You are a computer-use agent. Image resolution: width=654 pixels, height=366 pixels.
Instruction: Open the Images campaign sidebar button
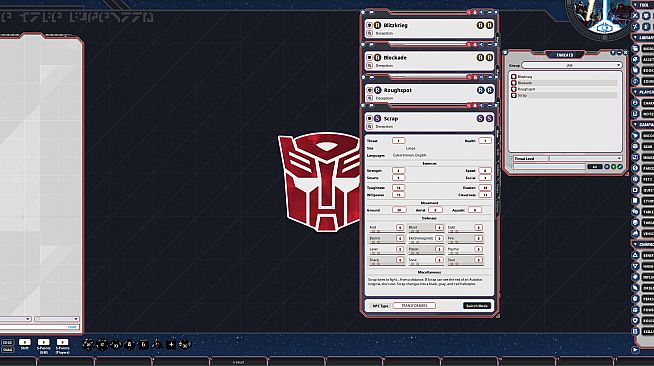[x=644, y=158]
